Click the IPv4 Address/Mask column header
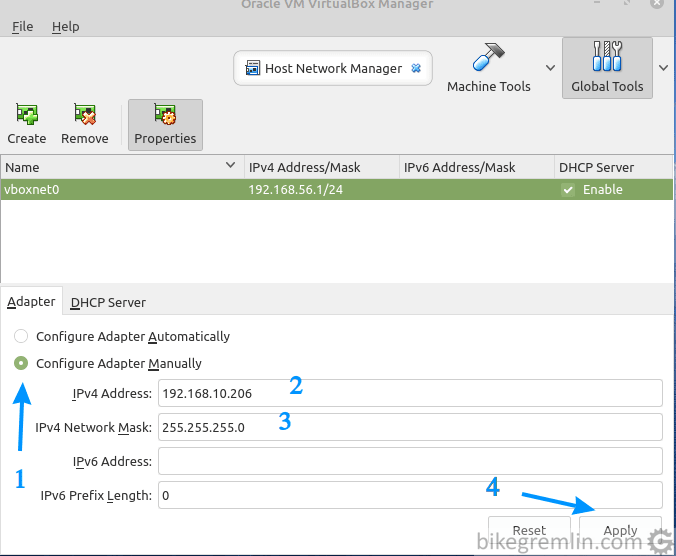 click(x=322, y=167)
